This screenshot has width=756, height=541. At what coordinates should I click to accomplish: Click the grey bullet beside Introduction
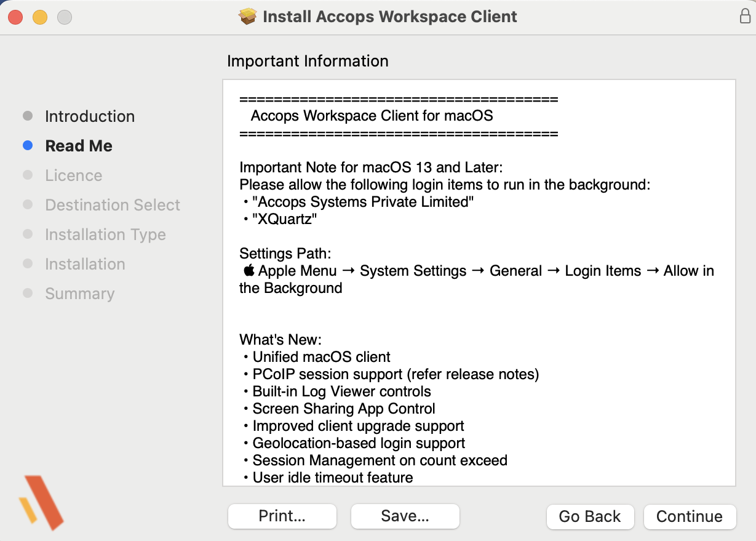[x=28, y=116]
